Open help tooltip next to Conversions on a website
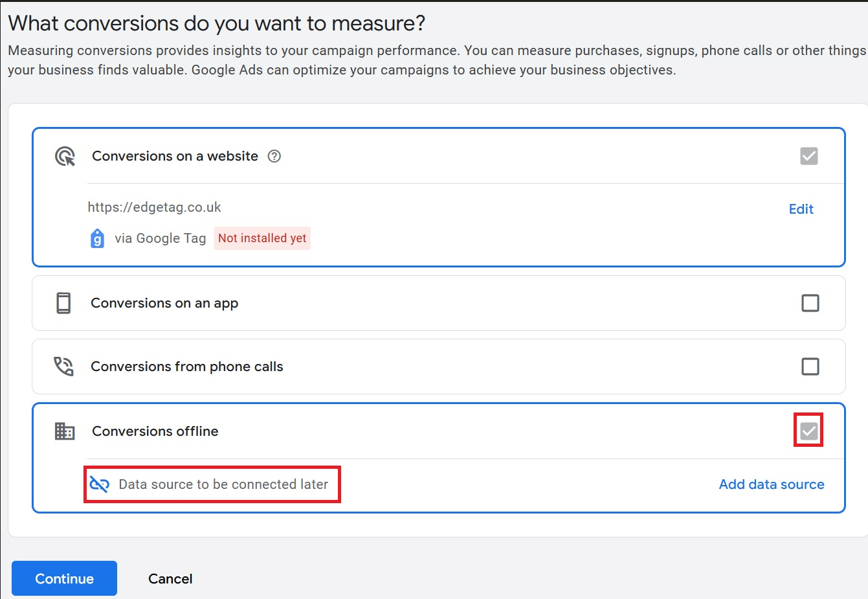The width and height of the screenshot is (868, 599). click(x=274, y=156)
